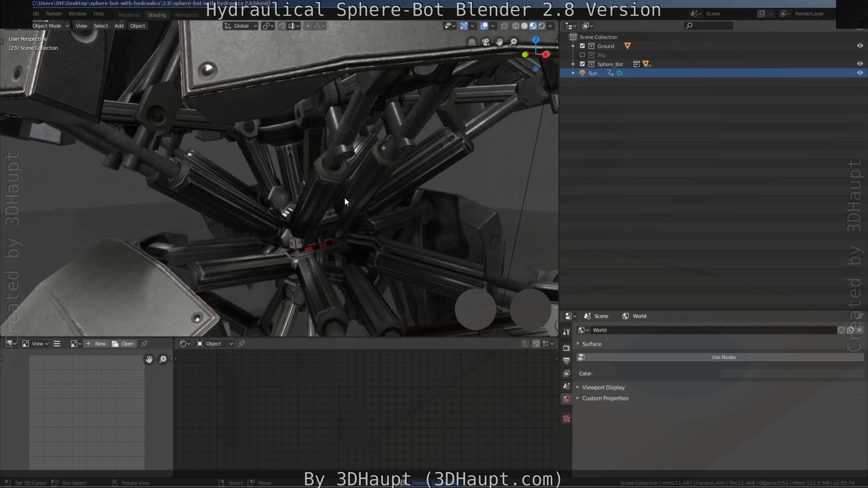Open the Texture properties tab checker icon

566,419
